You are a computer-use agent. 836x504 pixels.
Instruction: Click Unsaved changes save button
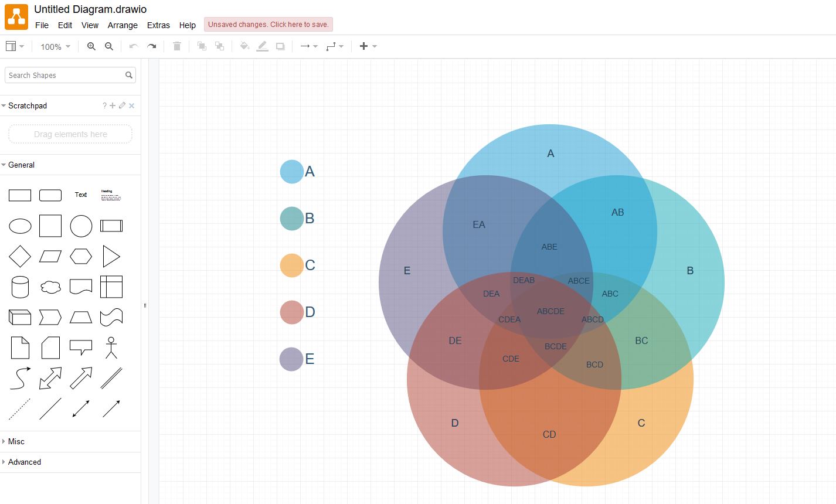(x=269, y=25)
